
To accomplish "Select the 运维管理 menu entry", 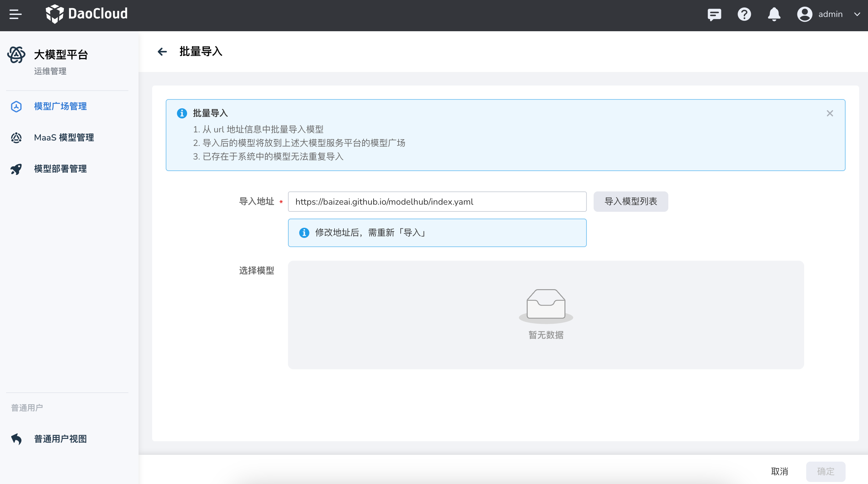I will pyautogui.click(x=50, y=71).
